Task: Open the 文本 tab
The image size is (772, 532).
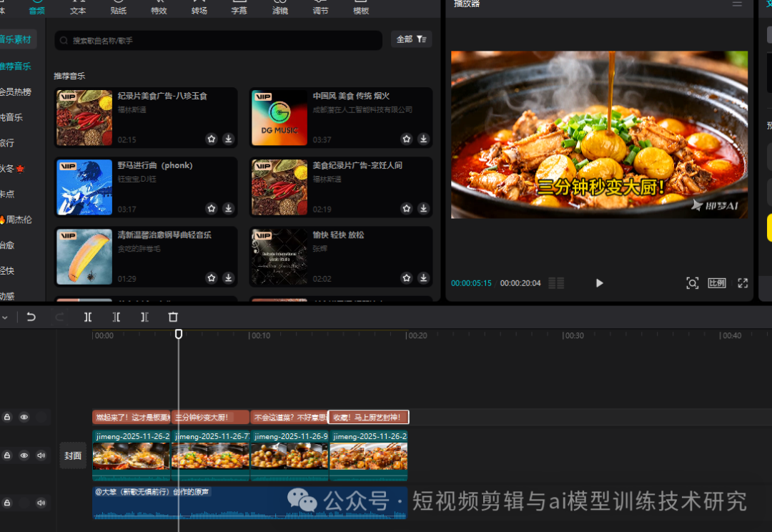Action: (78, 7)
